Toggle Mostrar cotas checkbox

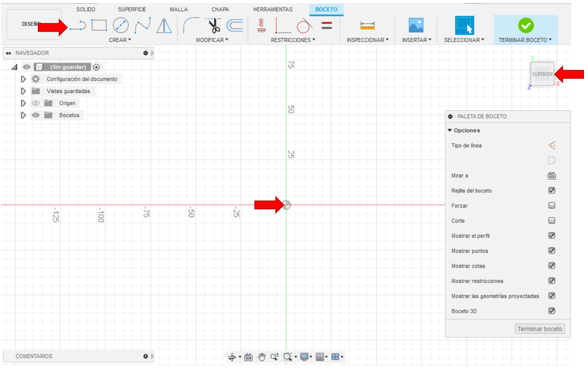[x=551, y=266]
